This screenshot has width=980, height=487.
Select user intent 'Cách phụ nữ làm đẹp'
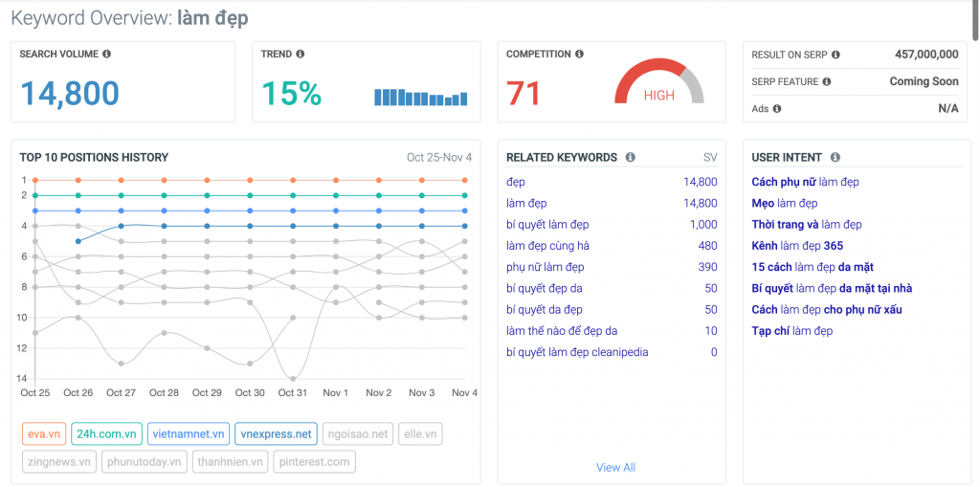(x=806, y=182)
